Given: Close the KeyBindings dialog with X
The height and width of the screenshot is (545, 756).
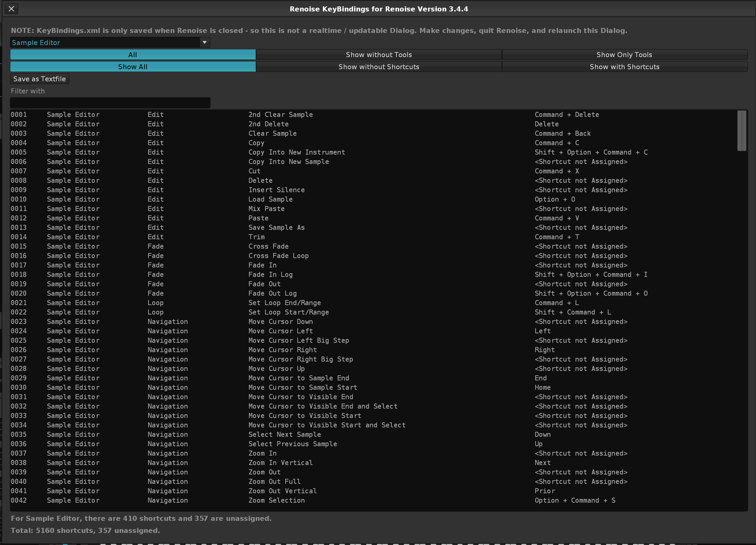Looking at the screenshot, I should [x=11, y=9].
